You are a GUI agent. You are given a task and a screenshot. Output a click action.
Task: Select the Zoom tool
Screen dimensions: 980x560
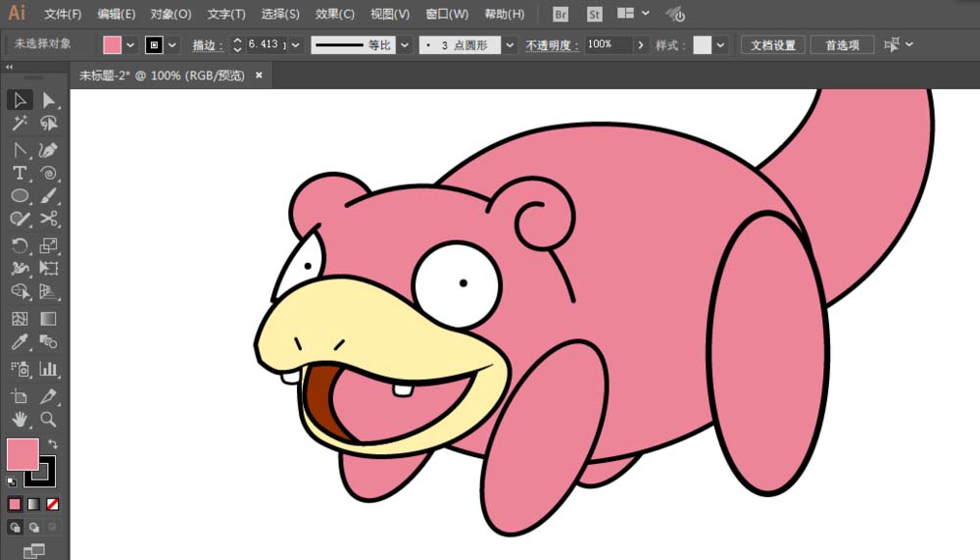tap(48, 419)
